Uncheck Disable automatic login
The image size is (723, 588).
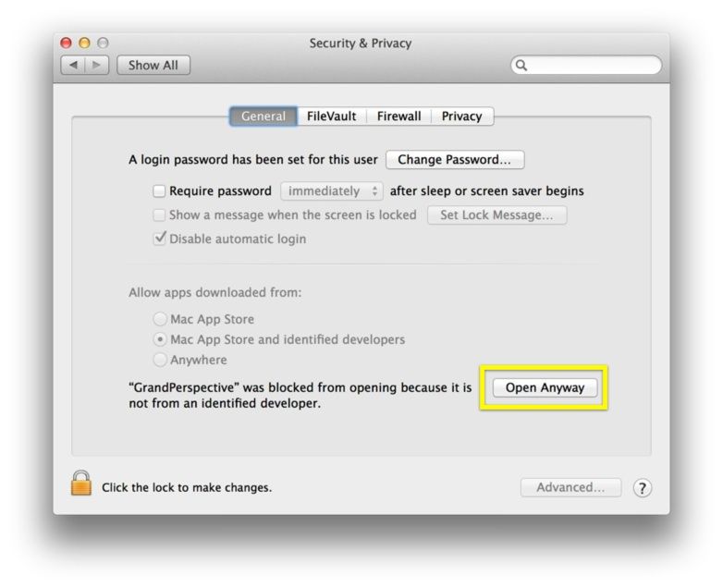(159, 239)
